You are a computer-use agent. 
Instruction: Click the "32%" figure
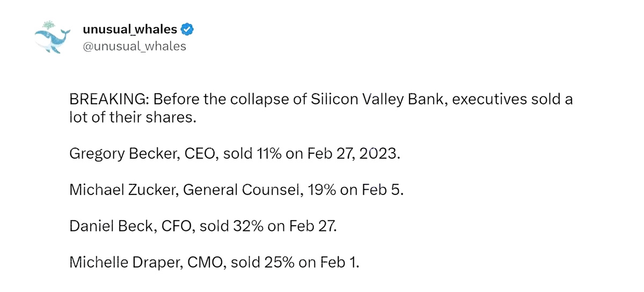[x=247, y=227]
